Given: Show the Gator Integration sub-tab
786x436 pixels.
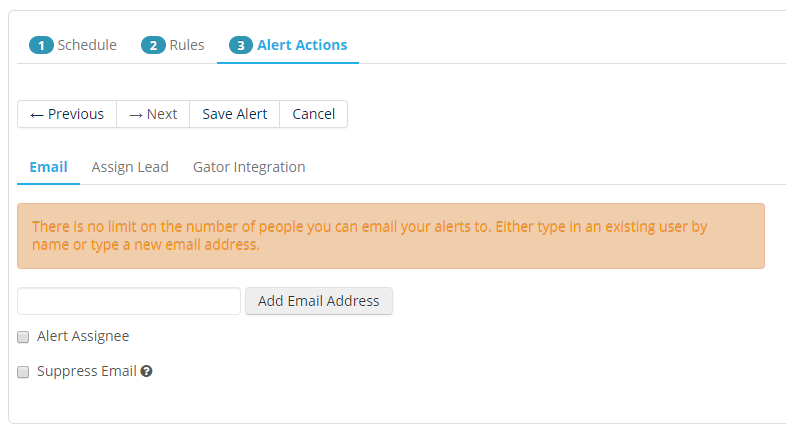Looking at the screenshot, I should click(x=249, y=167).
